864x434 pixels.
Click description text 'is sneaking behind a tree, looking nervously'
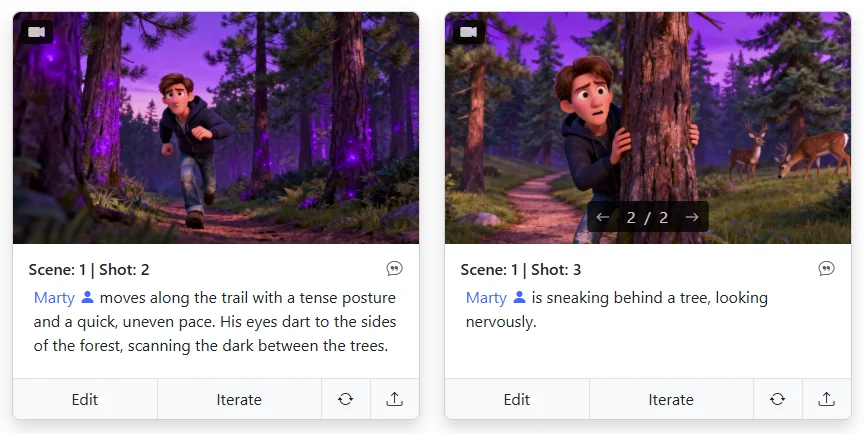coord(617,310)
